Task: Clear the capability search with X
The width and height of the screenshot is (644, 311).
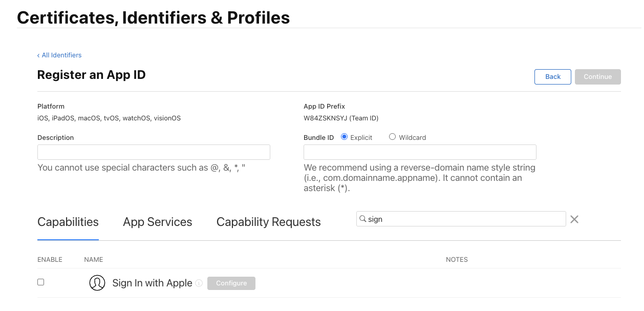Action: 574,219
